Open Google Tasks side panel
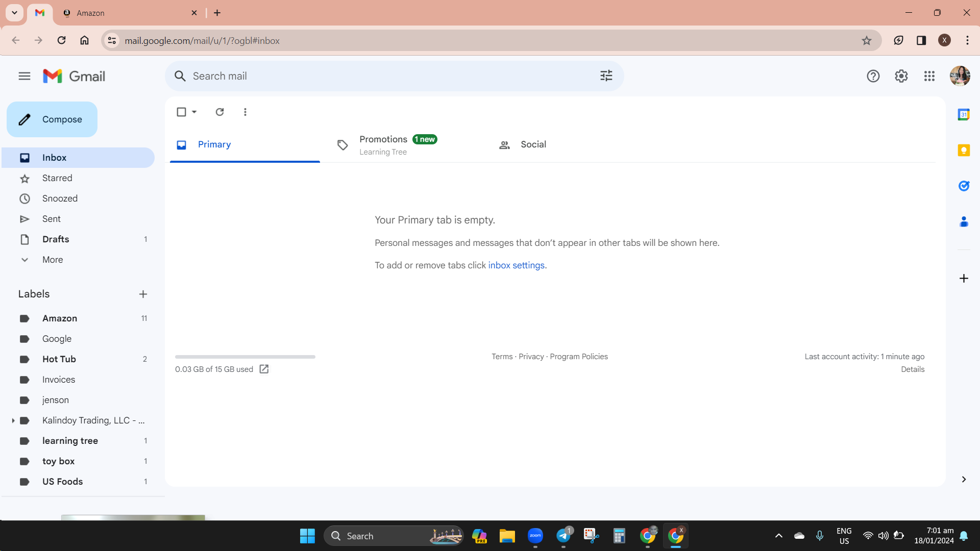 coord(964,186)
